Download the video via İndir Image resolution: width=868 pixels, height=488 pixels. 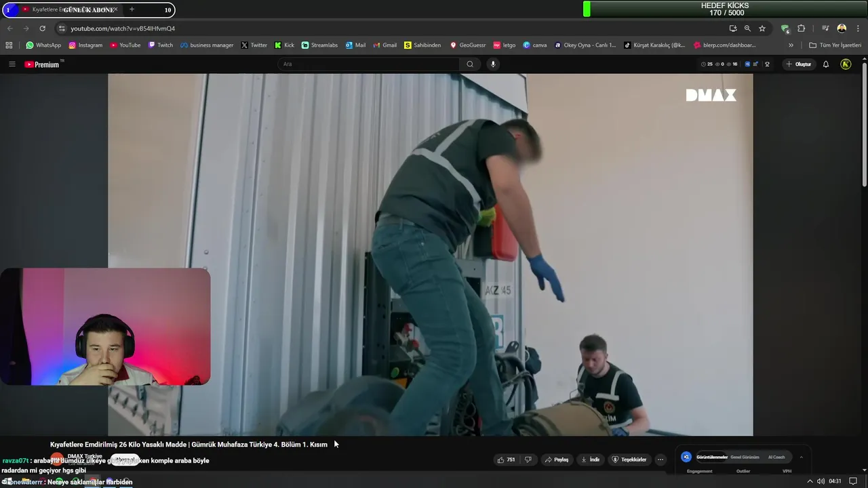click(x=591, y=460)
